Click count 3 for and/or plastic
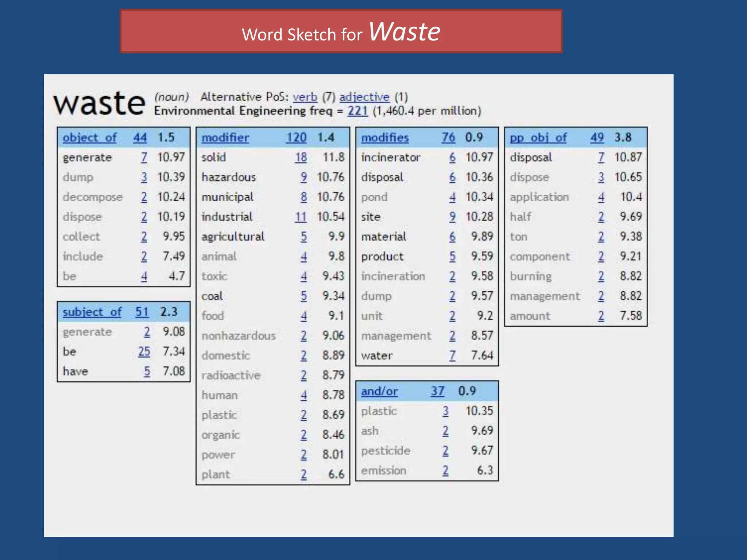The height and width of the screenshot is (560, 747). tap(445, 411)
